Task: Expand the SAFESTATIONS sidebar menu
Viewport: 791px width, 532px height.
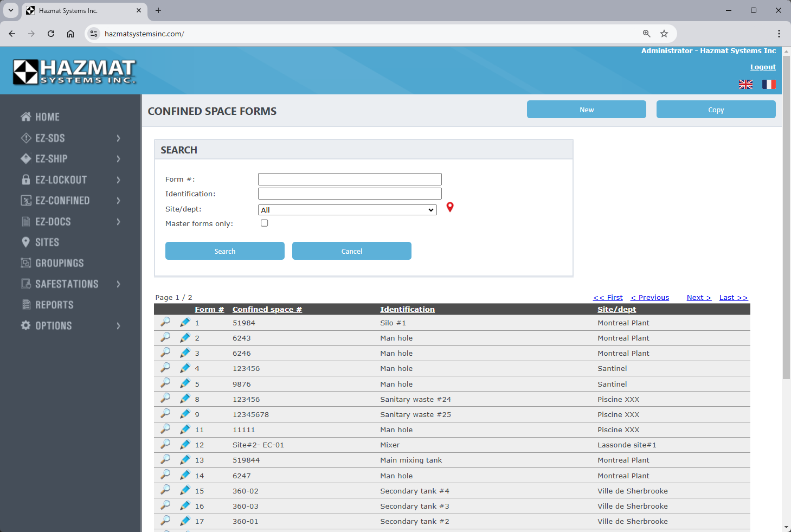Action: 70,284
